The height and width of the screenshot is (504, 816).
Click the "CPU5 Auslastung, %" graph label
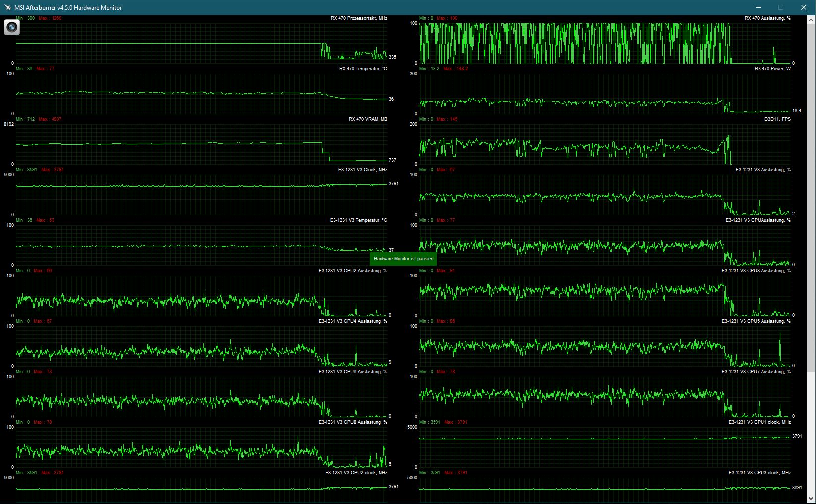coord(756,321)
